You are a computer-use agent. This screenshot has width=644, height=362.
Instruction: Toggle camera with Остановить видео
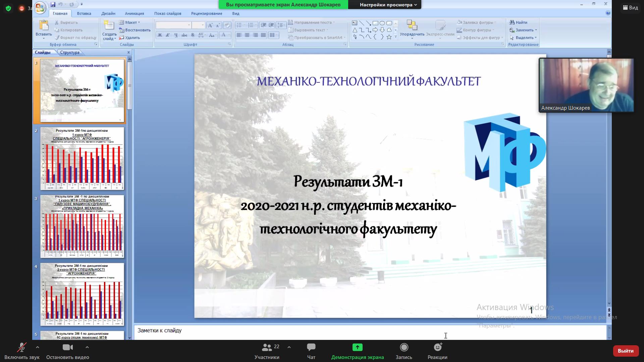[x=67, y=347]
